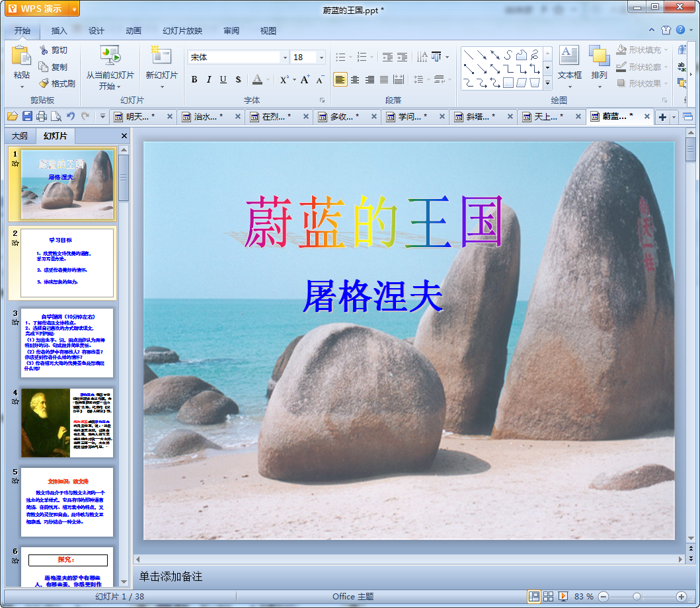The image size is (700, 608).
Task: Expand the New Slide (新幻灯片) dropdown arrow
Action: [x=161, y=87]
